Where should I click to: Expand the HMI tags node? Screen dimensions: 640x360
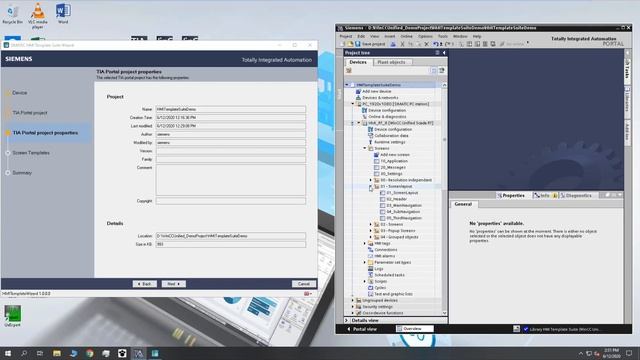(365, 243)
